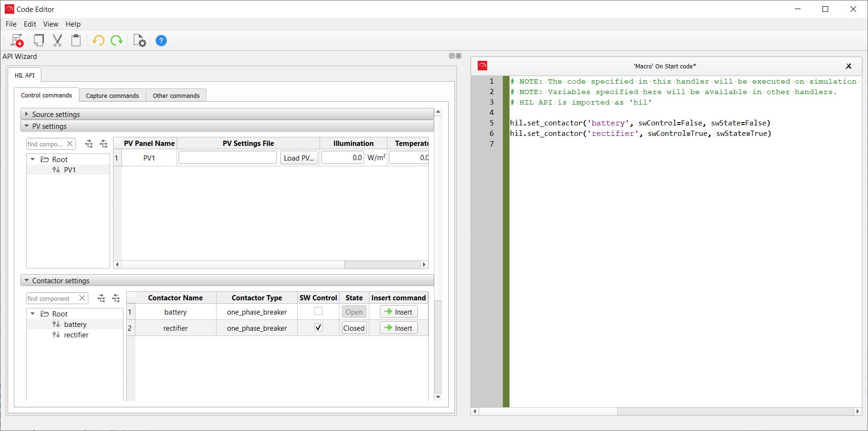
Task: Toggle rectifier state Closed button
Action: click(354, 328)
